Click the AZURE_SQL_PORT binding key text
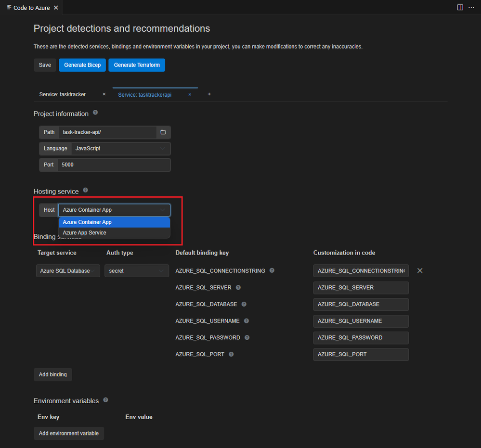The image size is (481, 448). coord(200,355)
